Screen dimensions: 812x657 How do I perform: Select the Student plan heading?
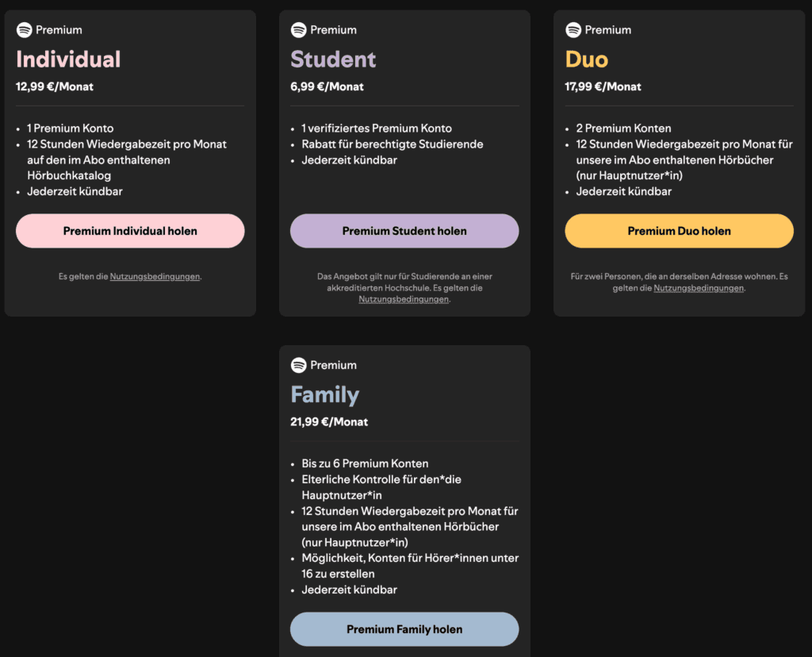coord(333,59)
